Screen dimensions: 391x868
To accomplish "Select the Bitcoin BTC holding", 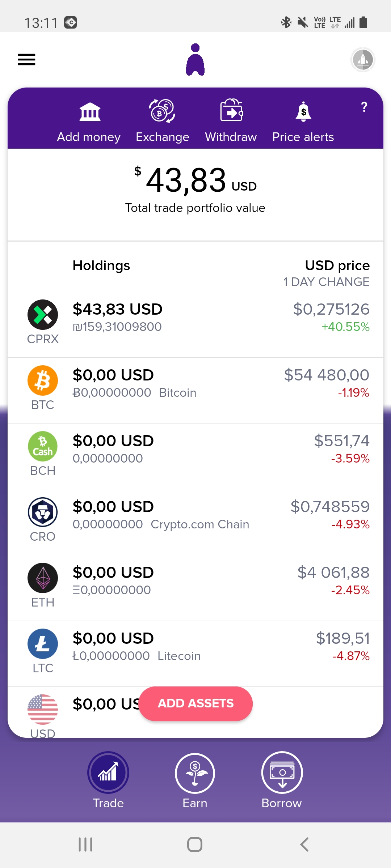I will (195, 390).
